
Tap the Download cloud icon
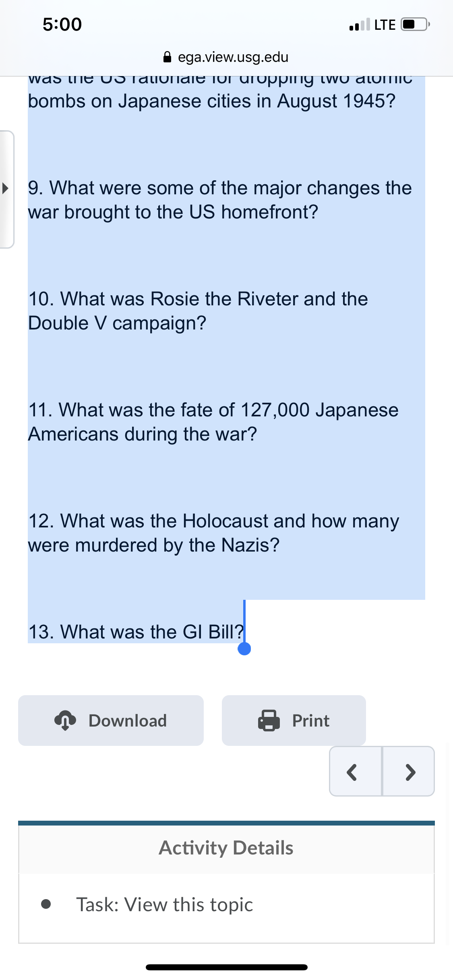coord(65,720)
